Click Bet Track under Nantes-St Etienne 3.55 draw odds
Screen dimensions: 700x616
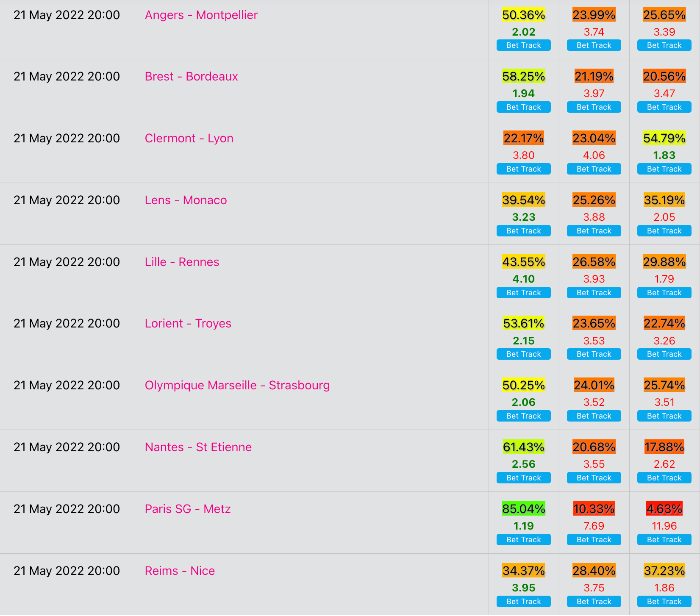tap(594, 478)
